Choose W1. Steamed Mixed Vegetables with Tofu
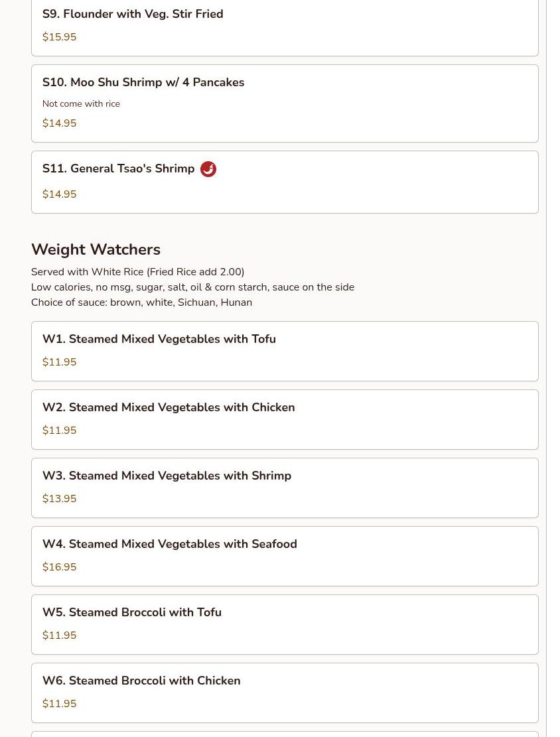The image size is (560, 737). point(159,339)
